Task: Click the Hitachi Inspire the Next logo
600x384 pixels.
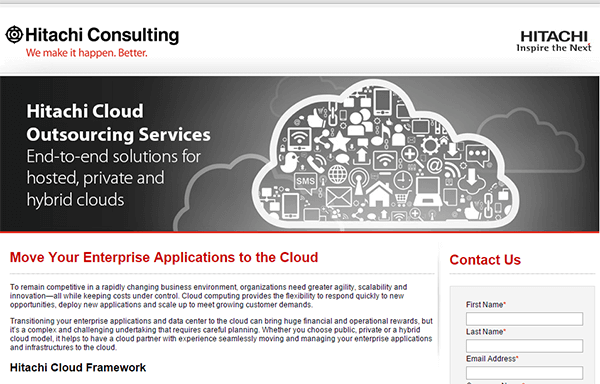Action: click(554, 41)
